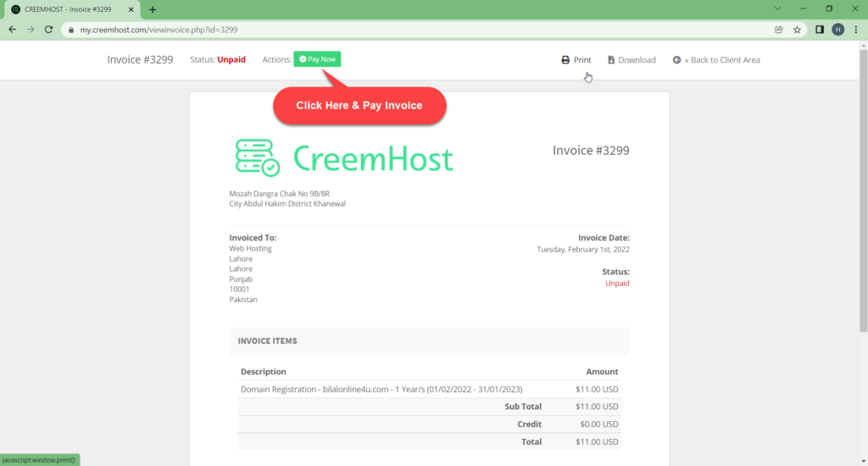Open the Chrome three-dot menu
The height and width of the screenshot is (466, 868).
[856, 30]
